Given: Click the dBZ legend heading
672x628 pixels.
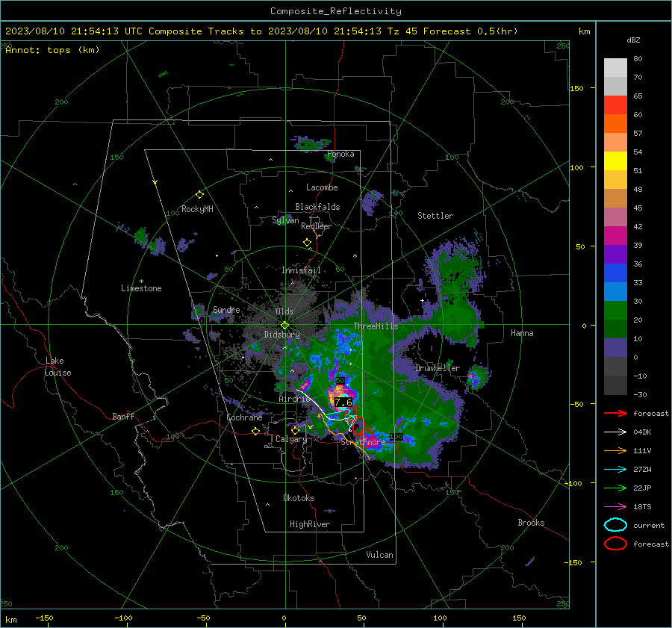Looking at the screenshot, I should pyautogui.click(x=633, y=40).
